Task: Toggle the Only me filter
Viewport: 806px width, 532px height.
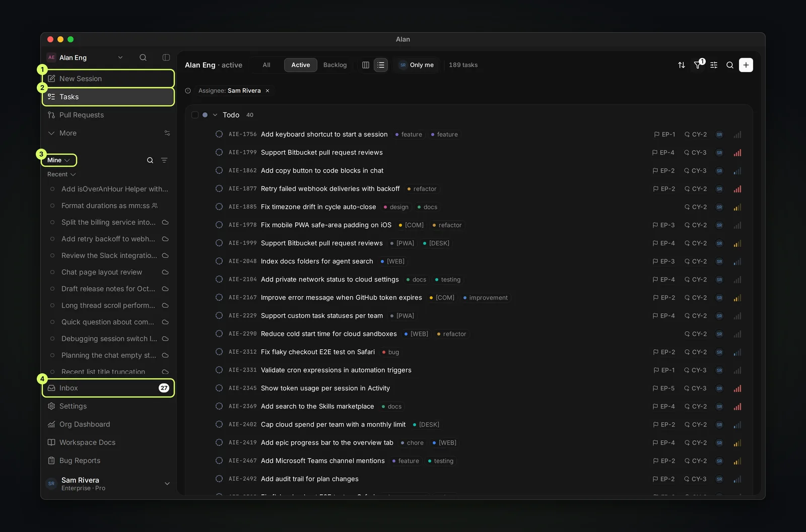Action: tap(417, 65)
